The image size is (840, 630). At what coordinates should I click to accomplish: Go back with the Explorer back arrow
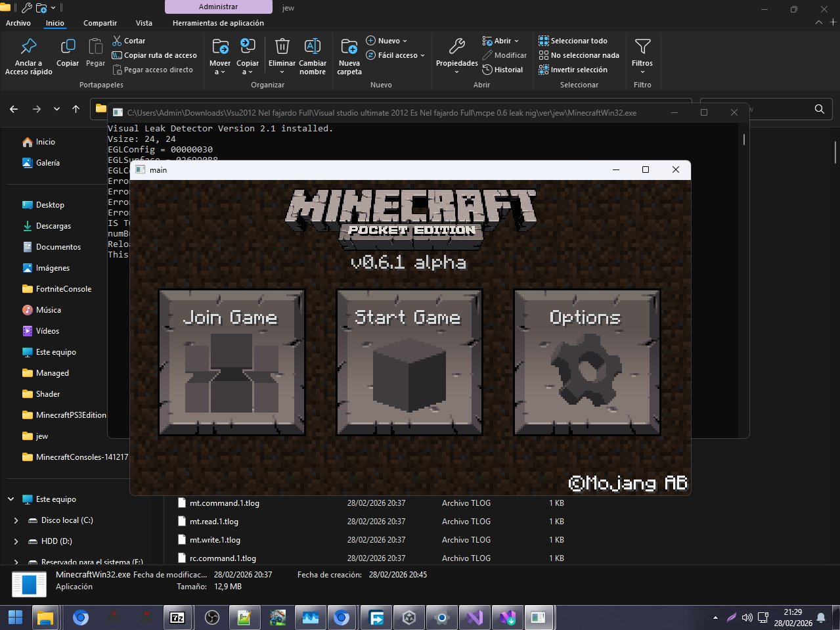point(14,109)
